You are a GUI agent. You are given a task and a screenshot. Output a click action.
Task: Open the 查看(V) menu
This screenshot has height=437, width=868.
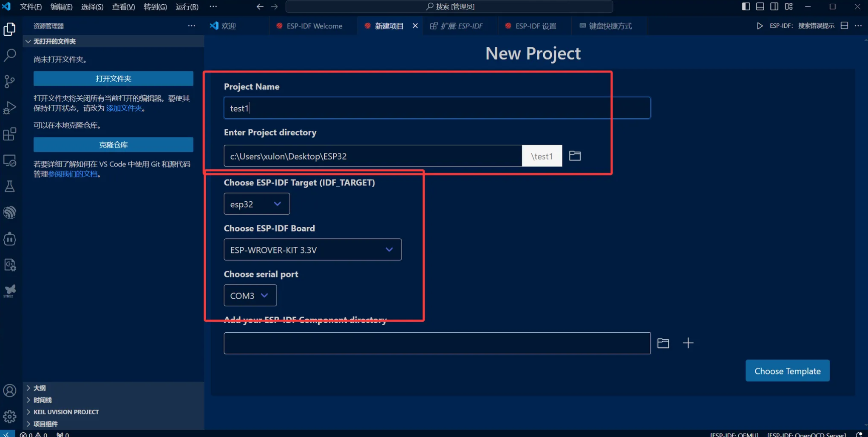click(x=123, y=6)
